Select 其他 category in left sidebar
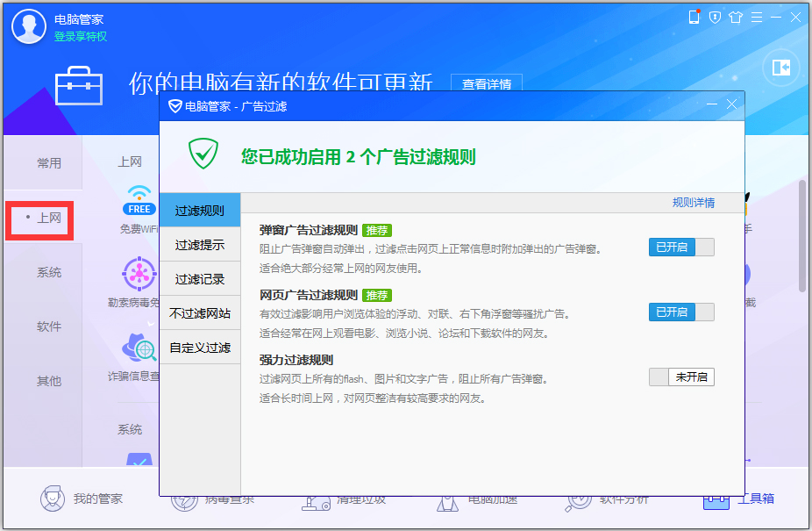812x531 pixels. [49, 381]
